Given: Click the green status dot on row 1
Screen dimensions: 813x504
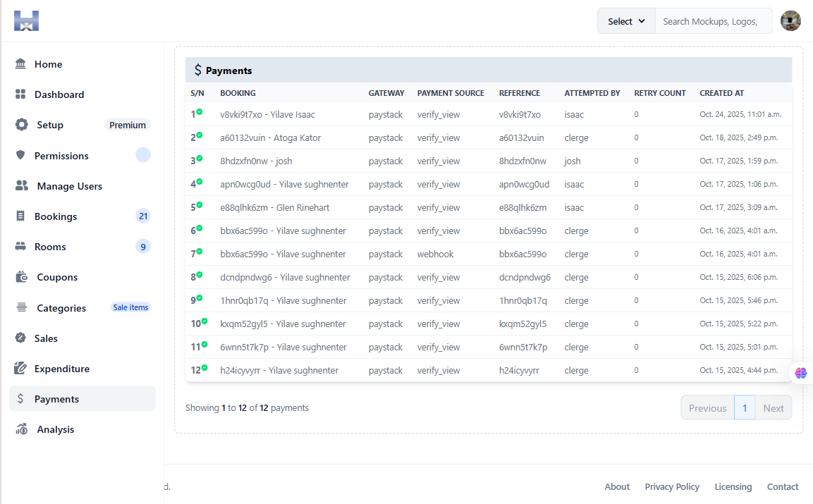Looking at the screenshot, I should pos(200,111).
